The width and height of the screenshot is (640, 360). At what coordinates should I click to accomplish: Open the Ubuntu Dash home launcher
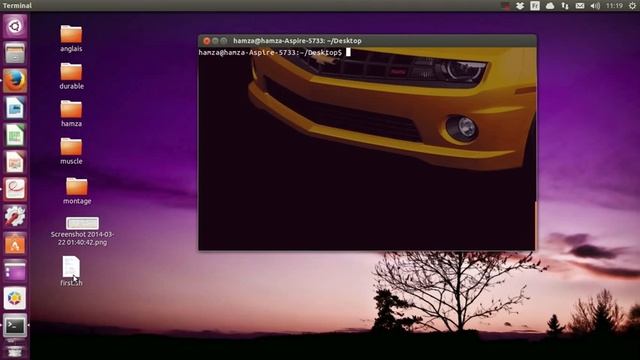click(x=15, y=27)
